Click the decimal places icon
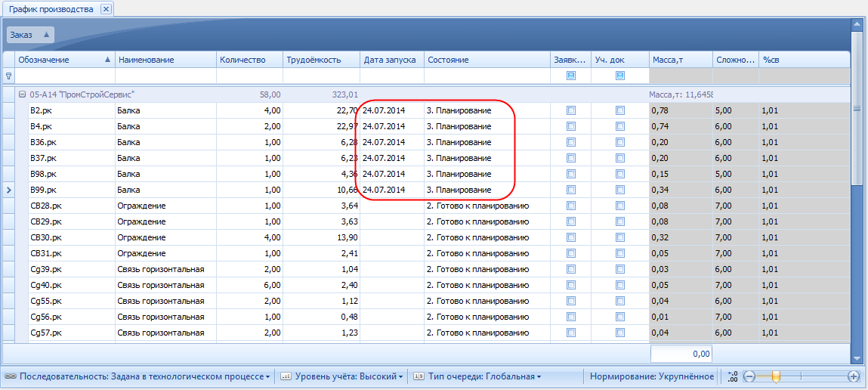868x390 pixels. pos(734,376)
